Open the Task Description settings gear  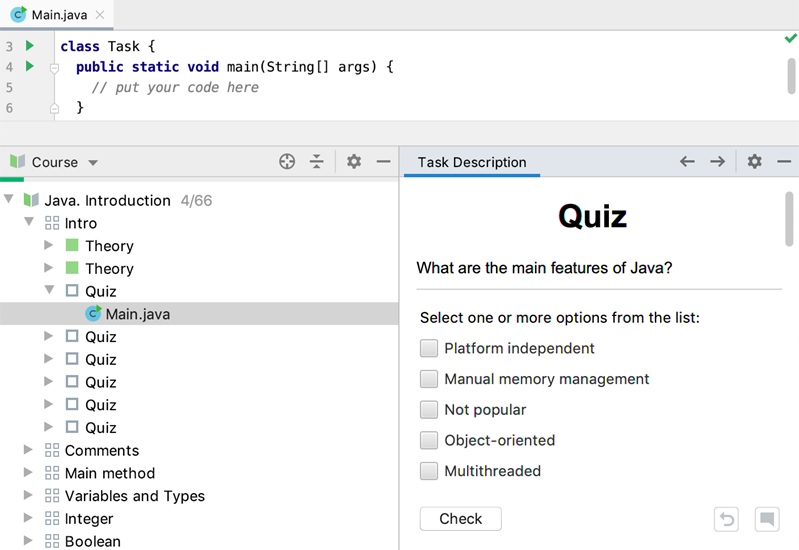(754, 162)
